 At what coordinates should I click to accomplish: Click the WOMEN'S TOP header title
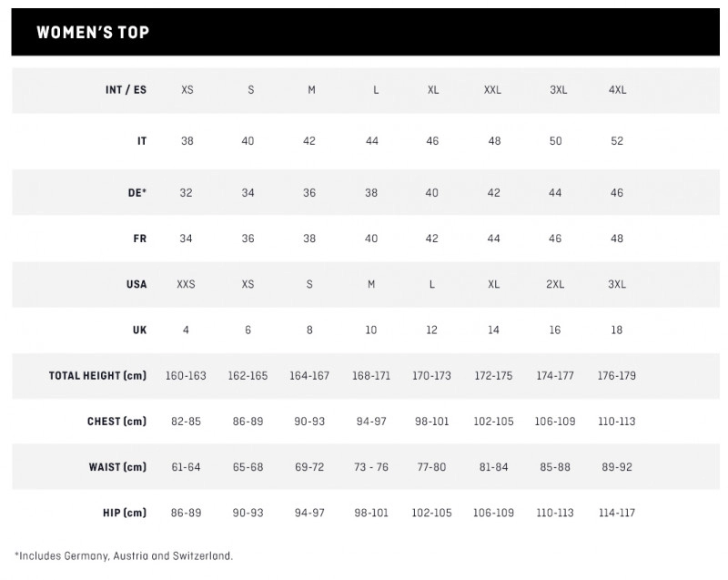pos(93,33)
